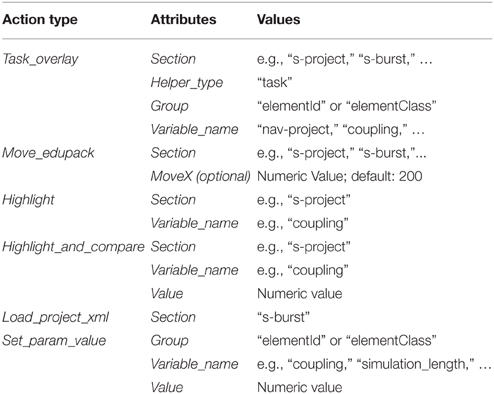Select the Load_project_xml action type cell

tap(55, 317)
